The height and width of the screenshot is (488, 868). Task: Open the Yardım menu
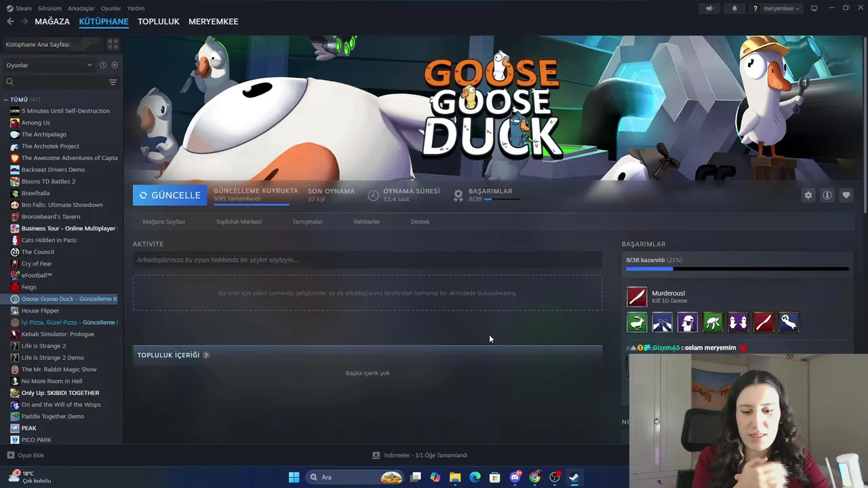coord(136,8)
